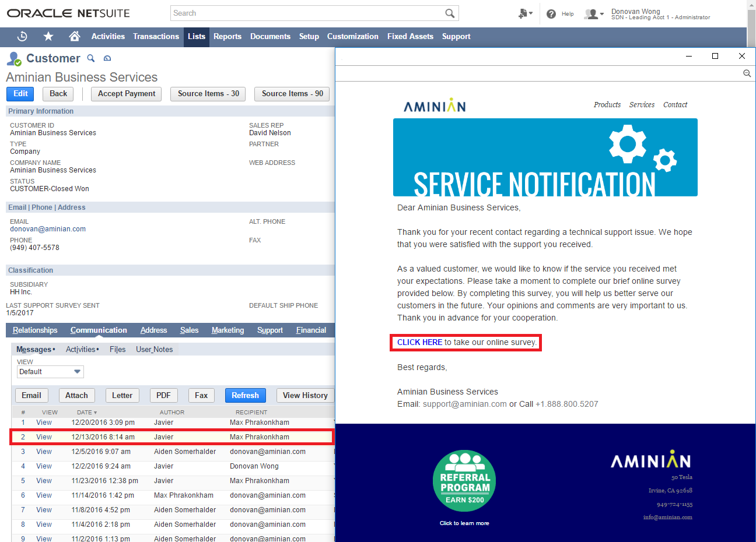Switch to the Address subtab

153,330
